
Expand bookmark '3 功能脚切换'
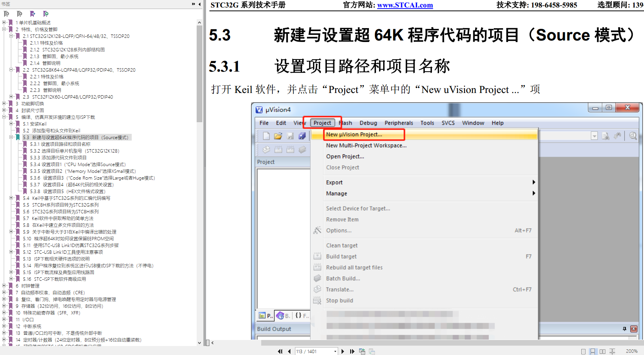click(4, 104)
